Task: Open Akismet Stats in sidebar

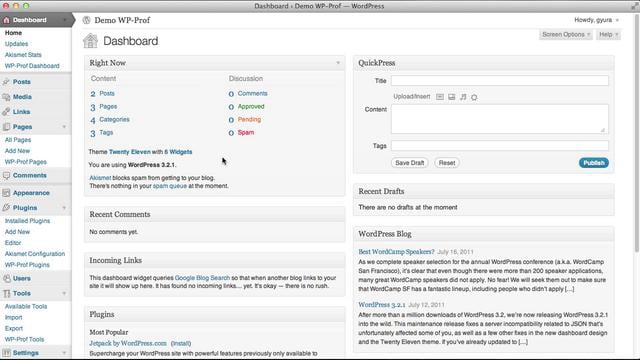Action: click(23, 55)
